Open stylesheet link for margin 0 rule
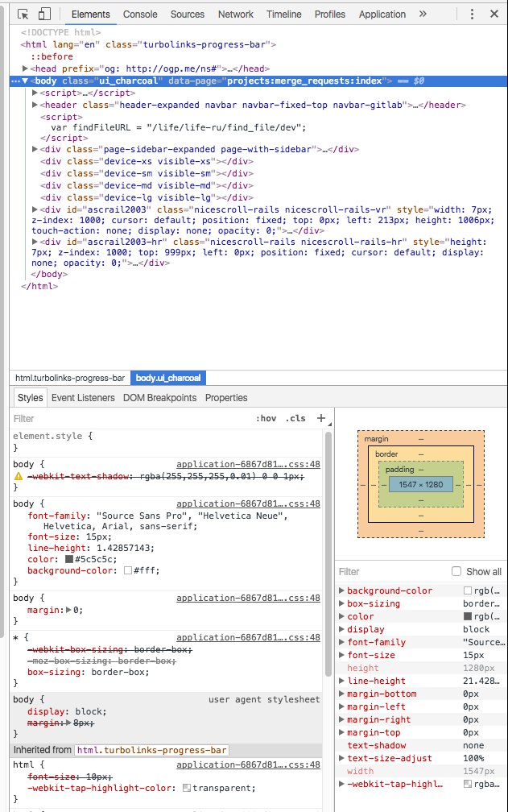 click(x=248, y=598)
